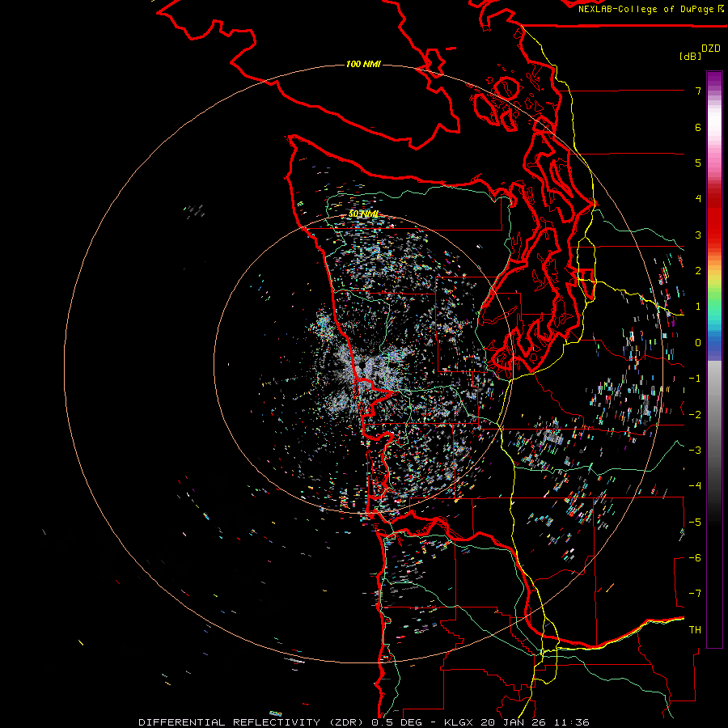Click the DZD product label above scale

(711, 49)
